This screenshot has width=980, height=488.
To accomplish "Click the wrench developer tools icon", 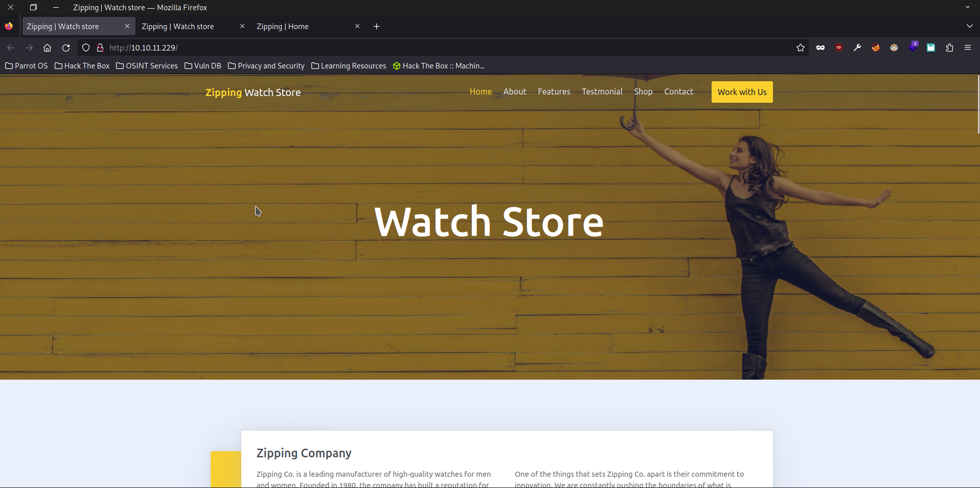I will pyautogui.click(x=857, y=48).
